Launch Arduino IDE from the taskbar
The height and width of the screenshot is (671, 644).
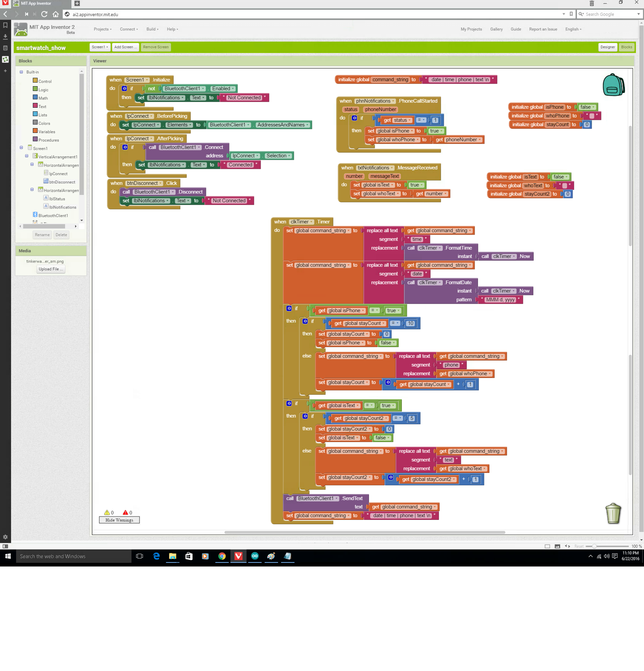pos(255,556)
